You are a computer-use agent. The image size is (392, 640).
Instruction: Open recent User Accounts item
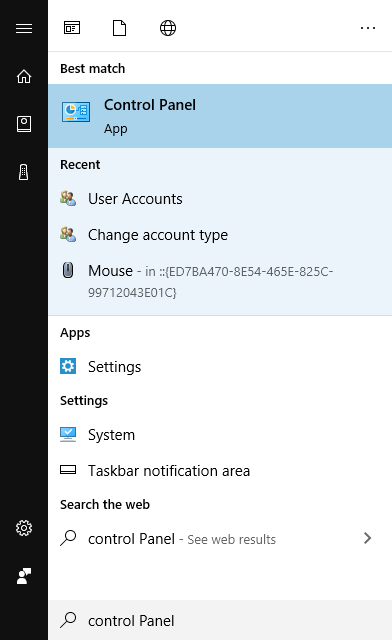click(220, 199)
